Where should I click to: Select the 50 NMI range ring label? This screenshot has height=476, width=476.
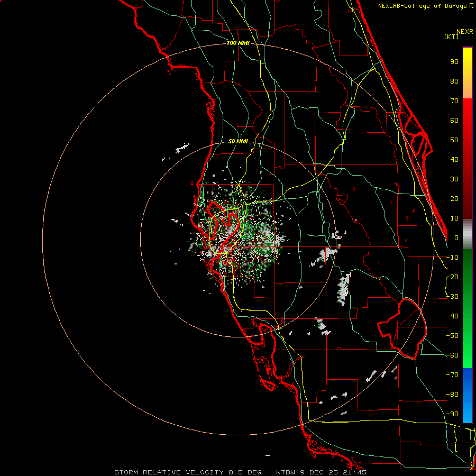[x=238, y=141]
